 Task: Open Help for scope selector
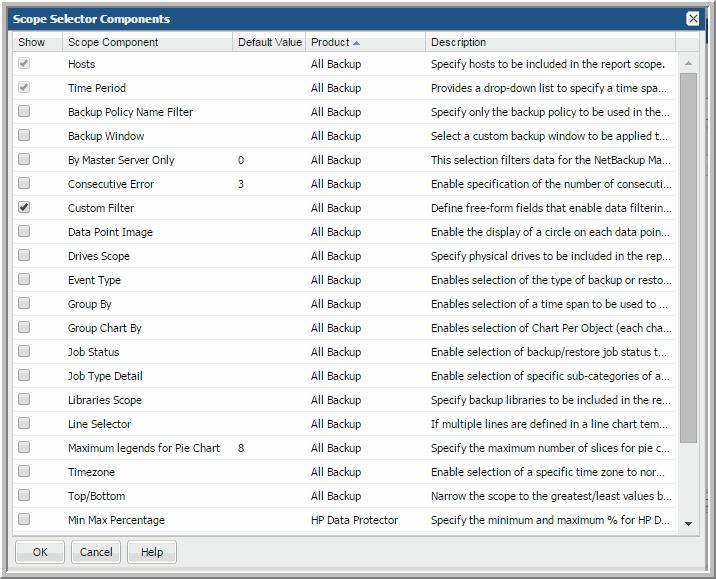coord(152,552)
